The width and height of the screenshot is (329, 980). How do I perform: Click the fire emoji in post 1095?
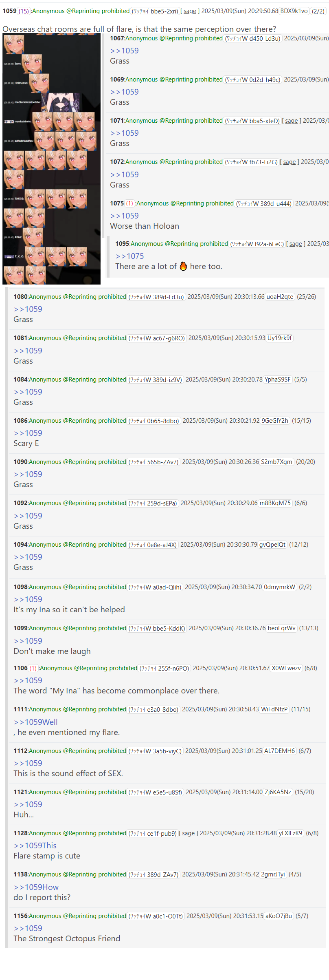[x=183, y=266]
